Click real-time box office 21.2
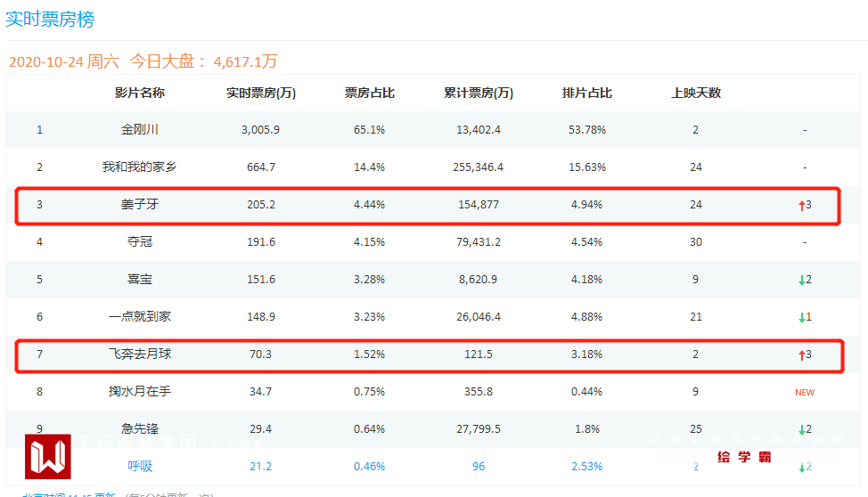868x497 pixels. coord(261,466)
